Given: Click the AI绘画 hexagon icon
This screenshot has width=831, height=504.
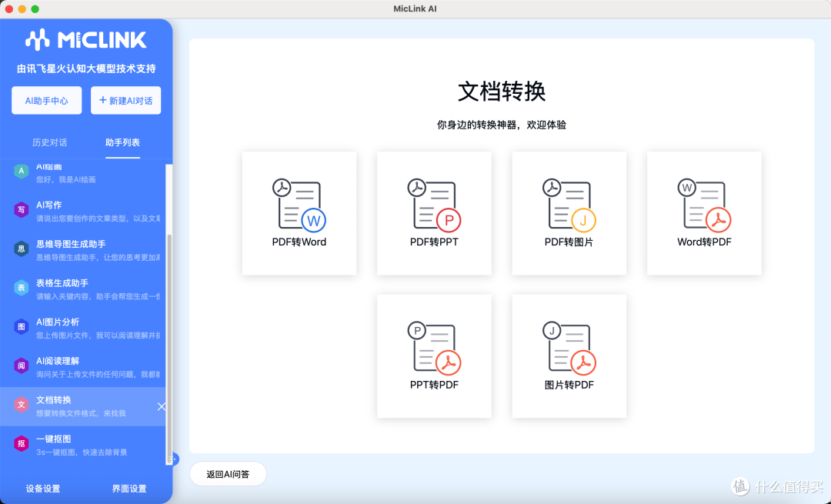Looking at the screenshot, I should click(x=22, y=171).
